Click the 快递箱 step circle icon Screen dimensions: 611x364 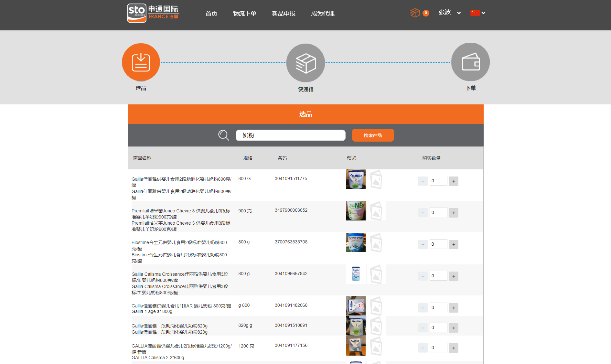[305, 63]
